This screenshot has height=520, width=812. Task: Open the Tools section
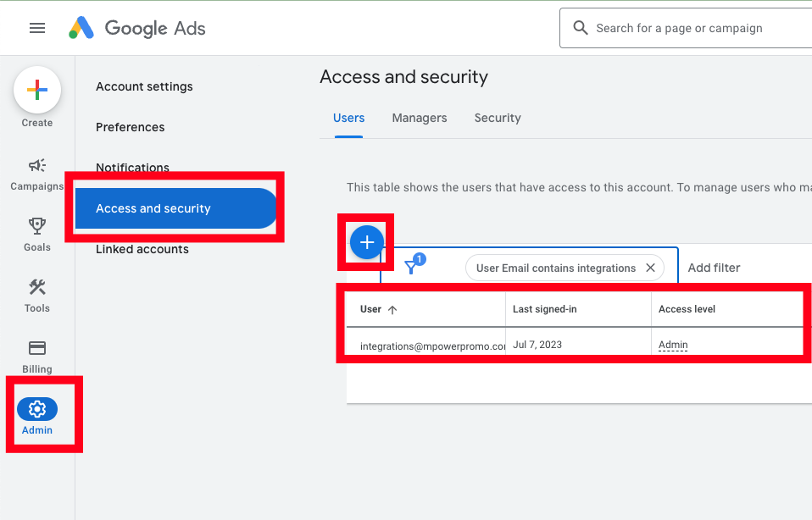click(x=37, y=296)
